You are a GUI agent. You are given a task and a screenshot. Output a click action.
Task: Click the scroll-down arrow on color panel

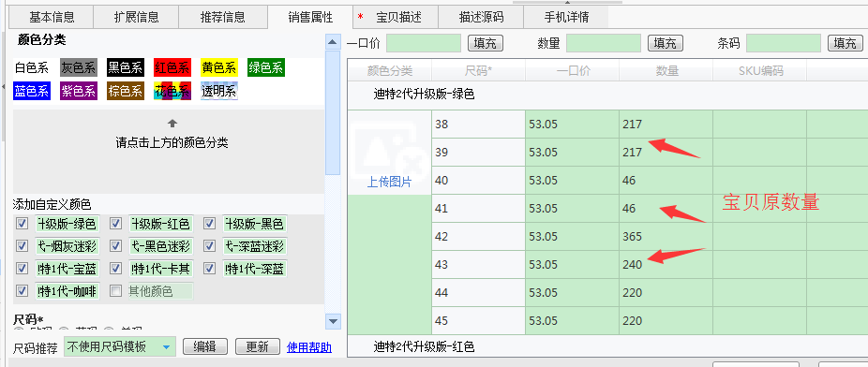point(332,320)
